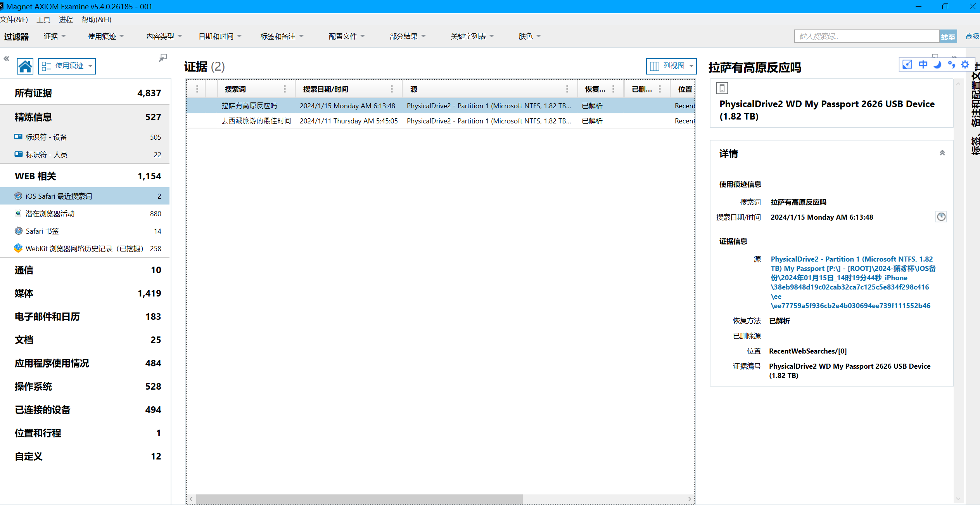Toggle the IME moon night-mode icon
This screenshot has width=980, height=508.
coord(937,65)
